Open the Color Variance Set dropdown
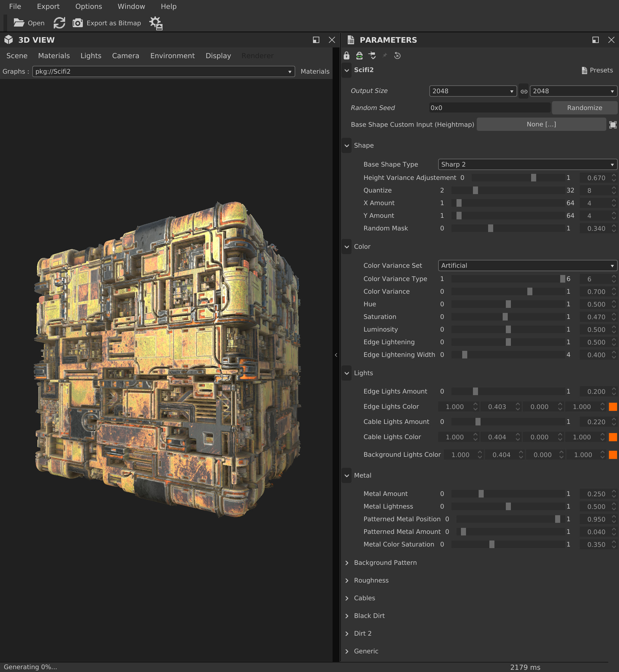This screenshot has width=619, height=672. coord(527,265)
